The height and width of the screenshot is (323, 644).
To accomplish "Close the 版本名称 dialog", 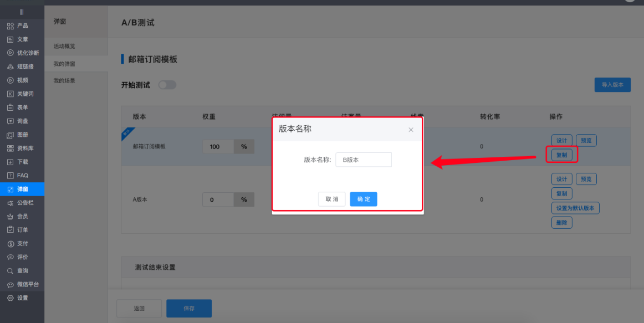I will (x=411, y=129).
